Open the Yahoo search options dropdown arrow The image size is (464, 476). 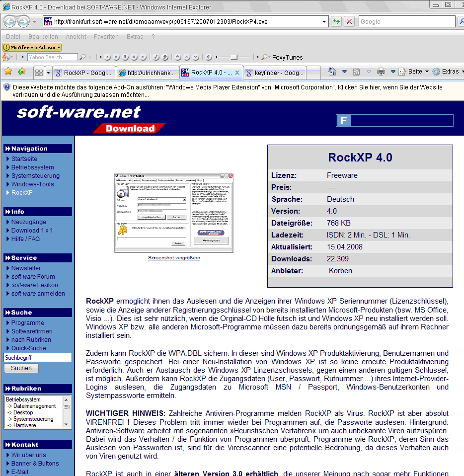point(90,57)
